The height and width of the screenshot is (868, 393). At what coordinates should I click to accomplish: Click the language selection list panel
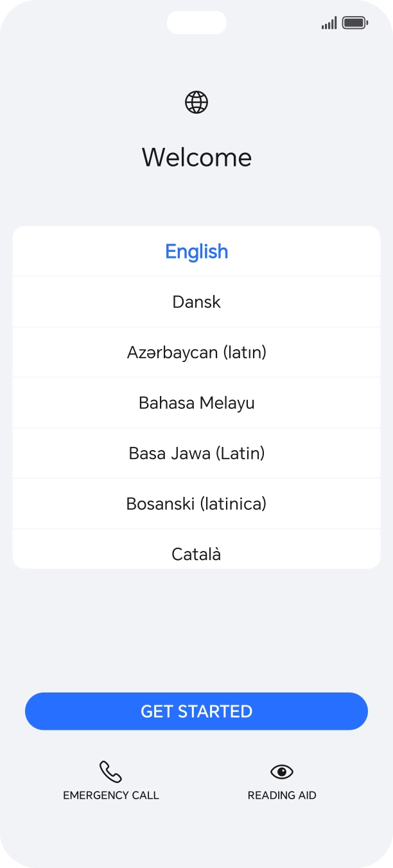tap(197, 397)
